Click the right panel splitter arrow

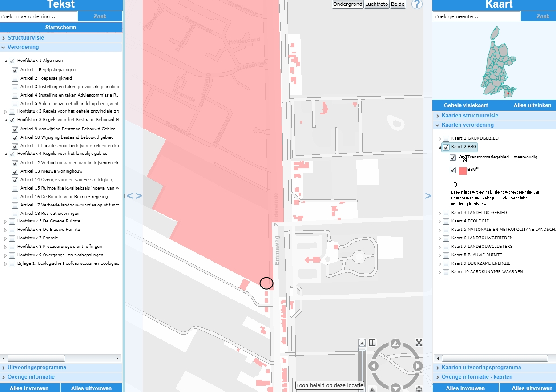[x=428, y=195]
